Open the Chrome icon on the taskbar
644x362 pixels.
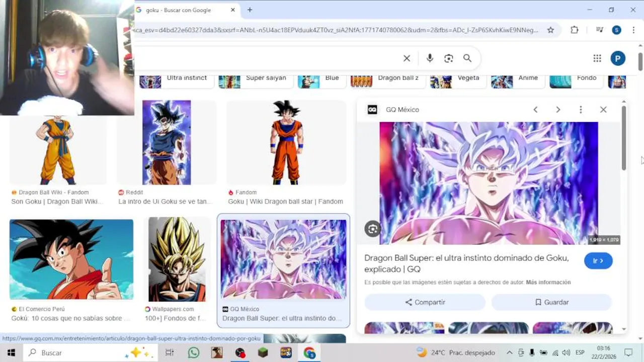[x=309, y=353]
